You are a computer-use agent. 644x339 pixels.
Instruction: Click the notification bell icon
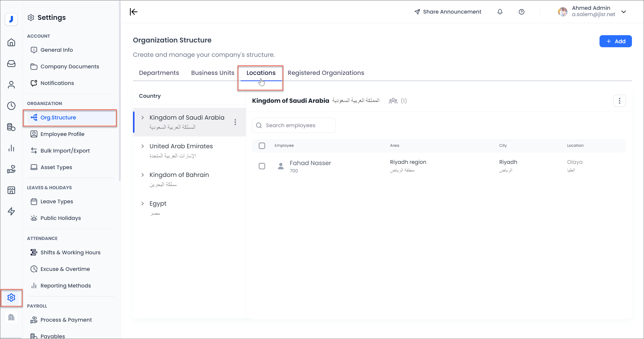click(x=500, y=12)
